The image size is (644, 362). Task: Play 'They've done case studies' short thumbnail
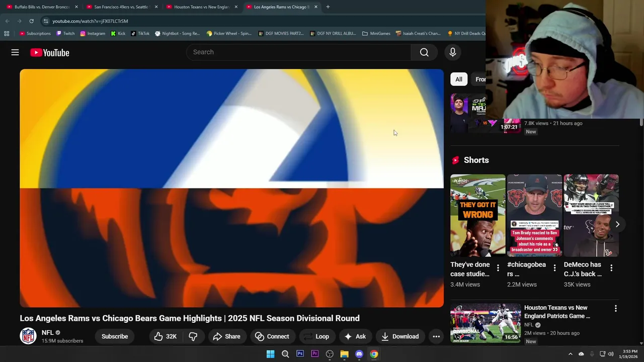coord(478,215)
